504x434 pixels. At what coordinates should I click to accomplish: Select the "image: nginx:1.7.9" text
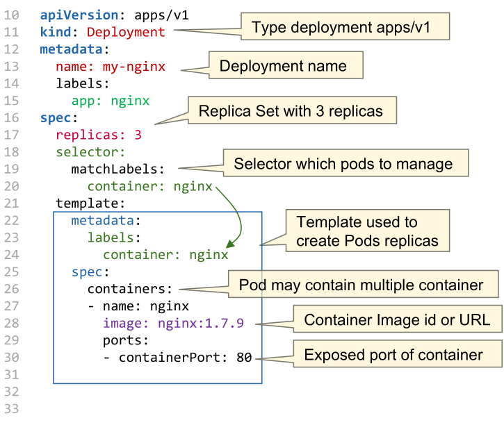pyautogui.click(x=172, y=323)
